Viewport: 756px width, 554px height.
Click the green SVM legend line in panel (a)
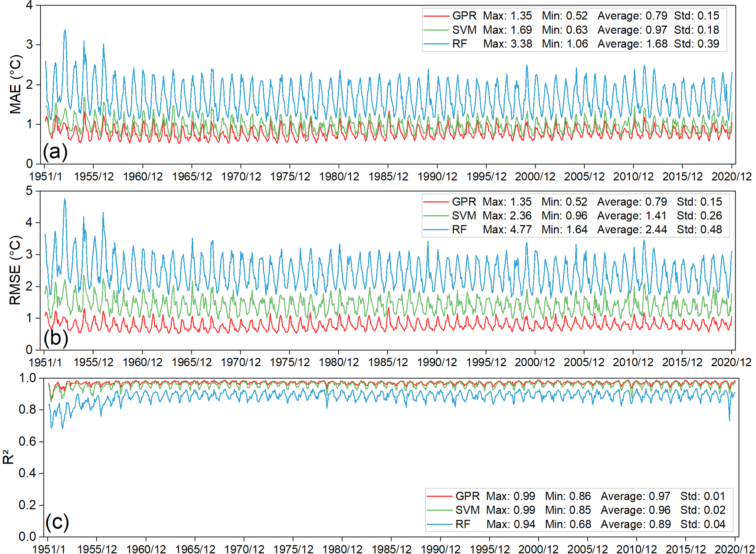436,30
